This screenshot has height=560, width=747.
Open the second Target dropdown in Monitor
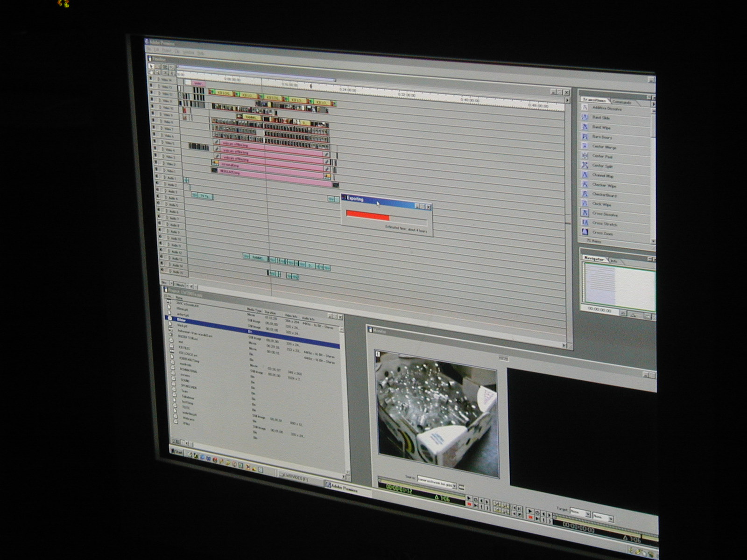611,518
